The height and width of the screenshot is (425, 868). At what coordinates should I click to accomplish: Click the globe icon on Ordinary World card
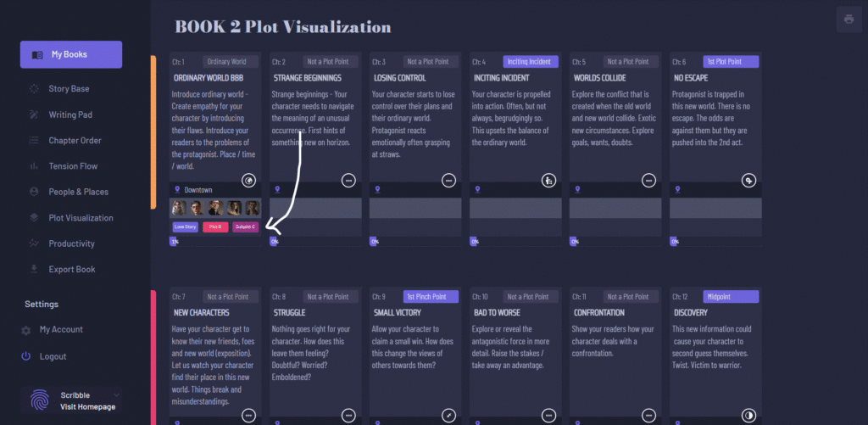tap(248, 180)
